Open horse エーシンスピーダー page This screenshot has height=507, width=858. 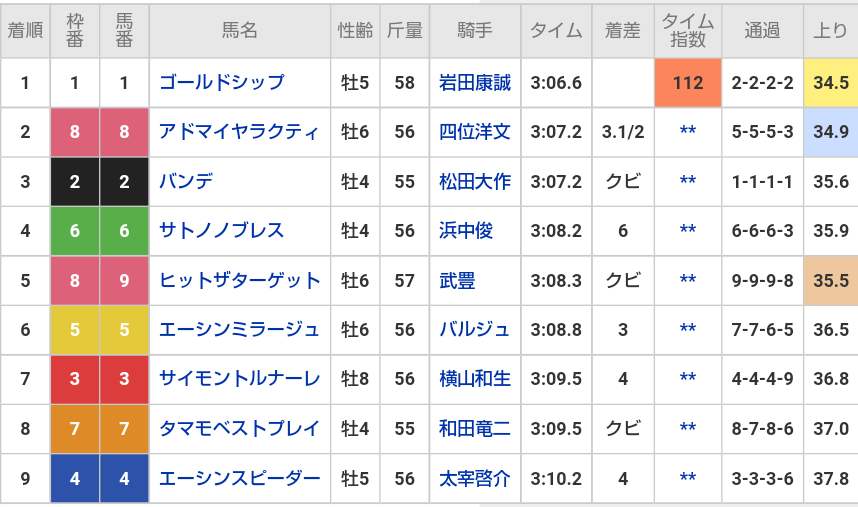tap(239, 479)
